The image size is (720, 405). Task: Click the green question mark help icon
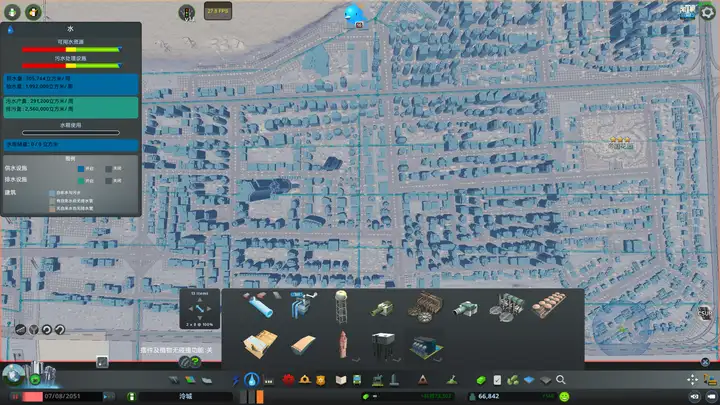tap(195, 362)
